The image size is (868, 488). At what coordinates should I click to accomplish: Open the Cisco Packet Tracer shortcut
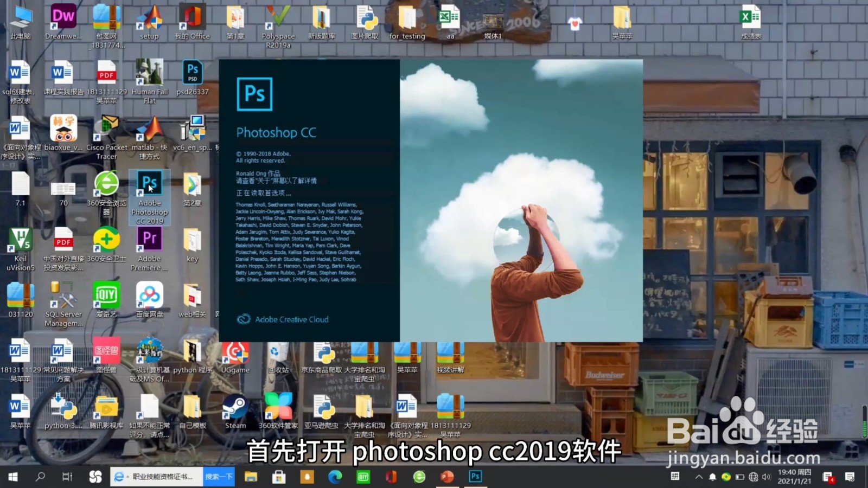click(x=107, y=138)
